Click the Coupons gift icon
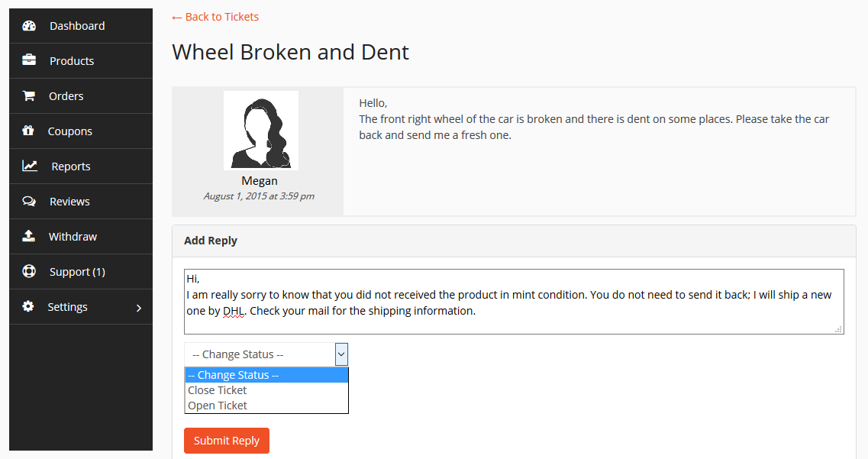This screenshot has height=459, width=868. coord(28,131)
